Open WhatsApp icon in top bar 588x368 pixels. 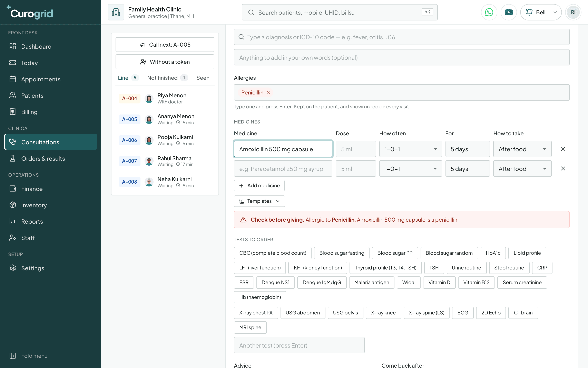(x=489, y=12)
